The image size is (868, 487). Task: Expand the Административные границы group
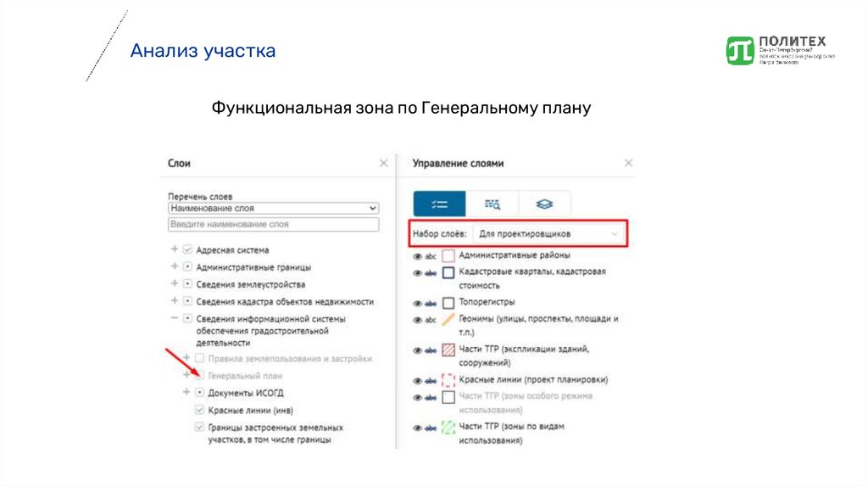click(x=175, y=266)
